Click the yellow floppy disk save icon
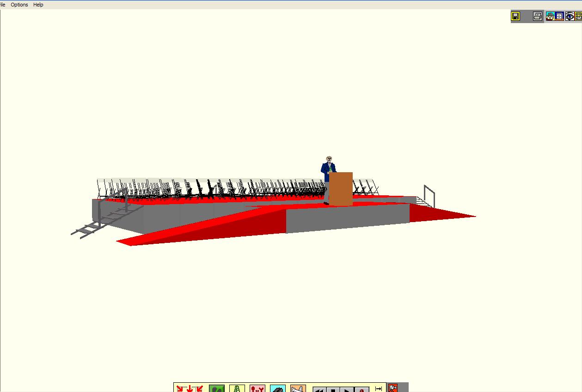 (515, 17)
